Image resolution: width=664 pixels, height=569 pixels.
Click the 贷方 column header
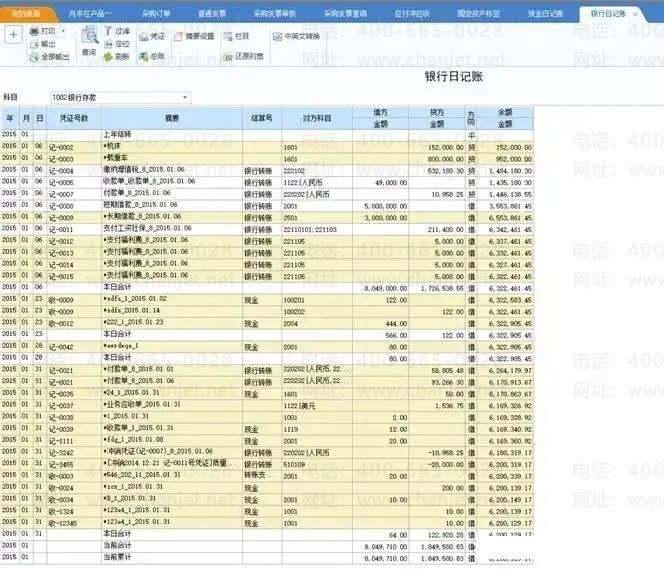[x=437, y=112]
